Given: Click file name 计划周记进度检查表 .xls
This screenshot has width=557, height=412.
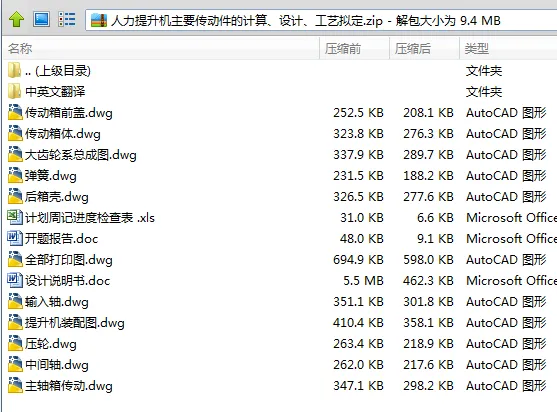Looking at the screenshot, I should tap(90, 218).
